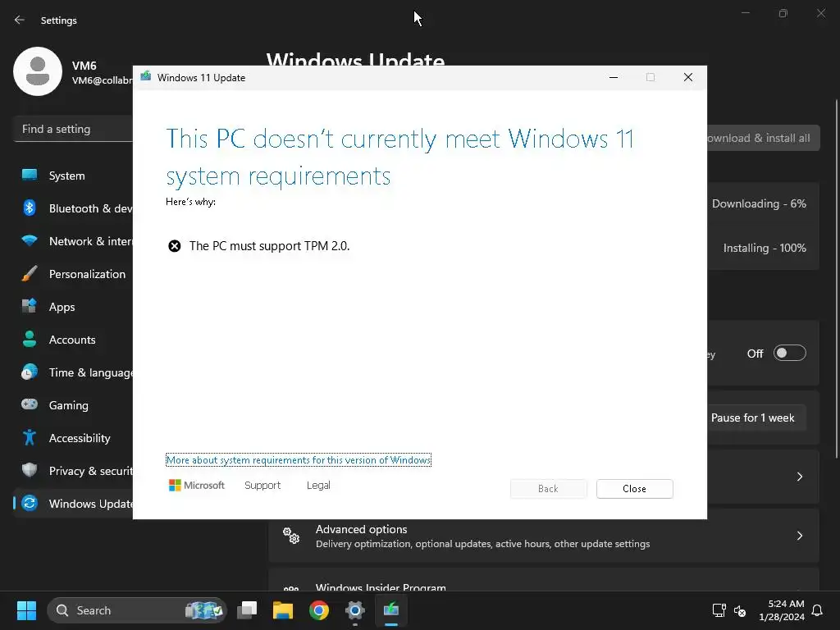The height and width of the screenshot is (630, 840).
Task: Open the notification bell in tray
Action: (x=818, y=610)
